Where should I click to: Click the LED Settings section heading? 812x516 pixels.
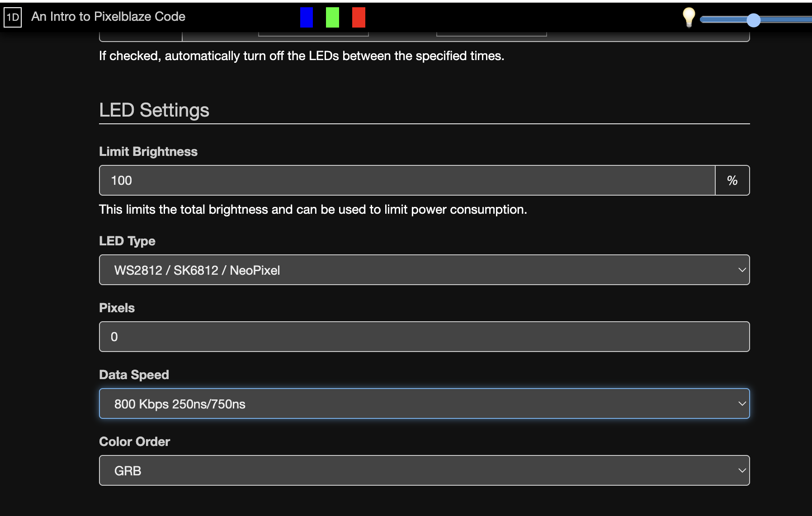[x=154, y=110]
